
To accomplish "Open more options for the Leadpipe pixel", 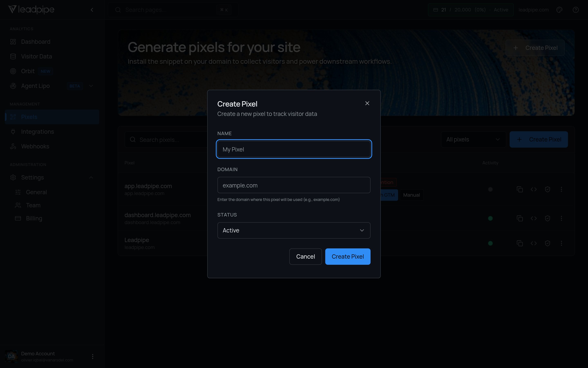I will 561,243.
